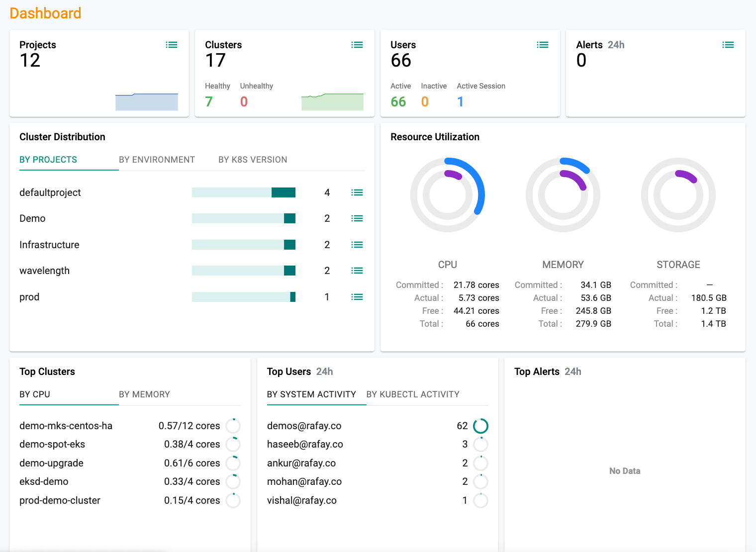
Task: Open user demos@rafay.co
Action: pyautogui.click(x=304, y=426)
